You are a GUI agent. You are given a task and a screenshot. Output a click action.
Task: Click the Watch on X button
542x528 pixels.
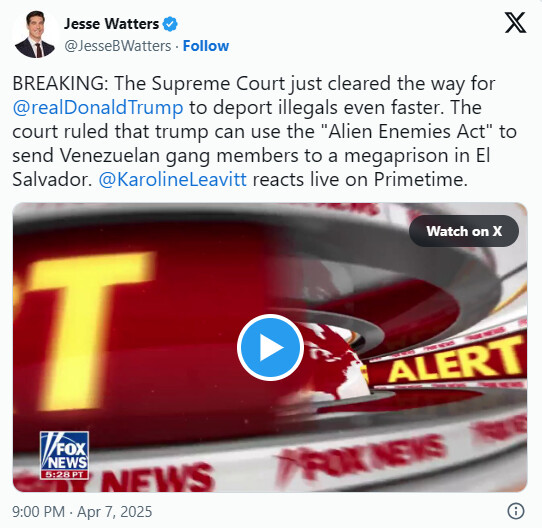(464, 231)
